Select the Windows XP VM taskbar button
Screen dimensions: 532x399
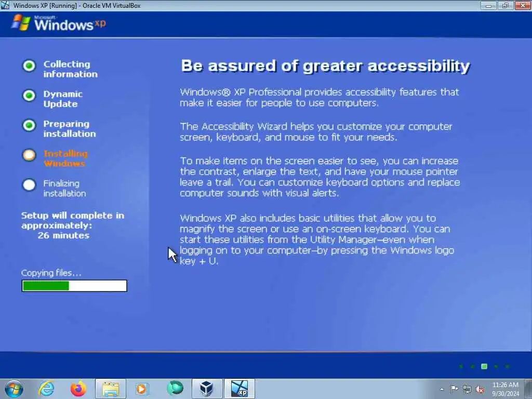click(239, 389)
